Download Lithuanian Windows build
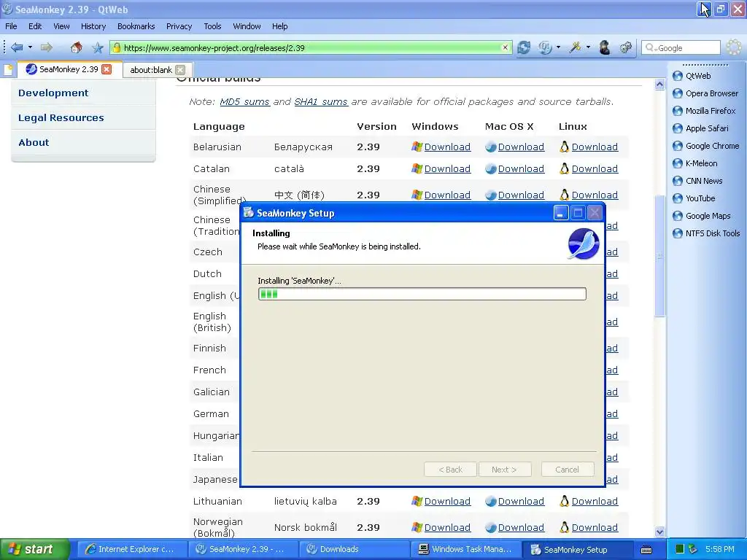The width and height of the screenshot is (747, 560). tap(447, 501)
